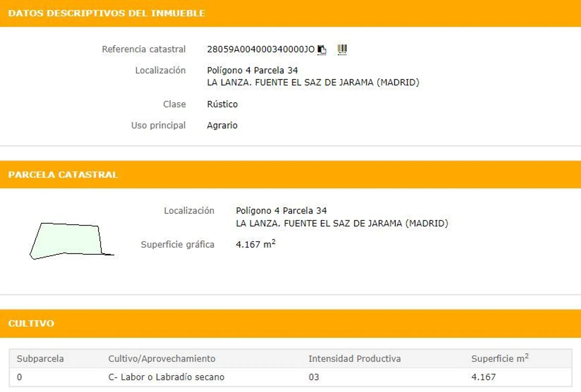Screen dimensions: 581x392
Task: Click the C- Labor o Labradío secano cell
Action: pos(166,377)
